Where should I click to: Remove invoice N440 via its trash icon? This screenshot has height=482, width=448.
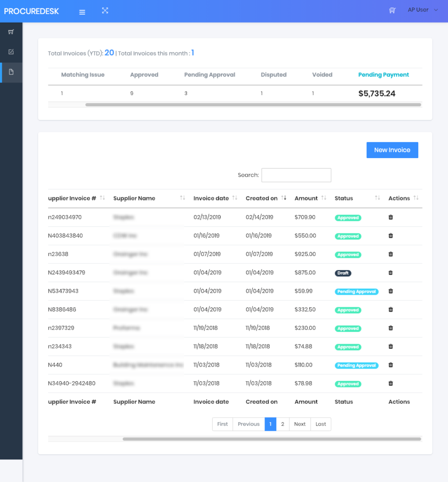pyautogui.click(x=390, y=365)
